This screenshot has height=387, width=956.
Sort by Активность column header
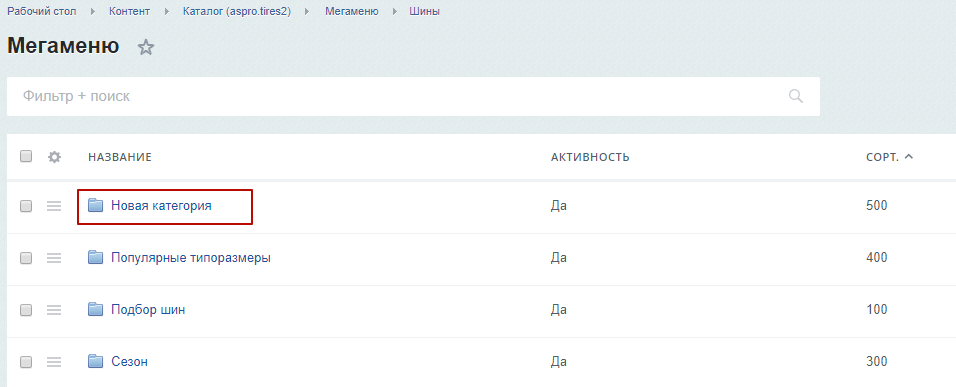[x=590, y=157]
